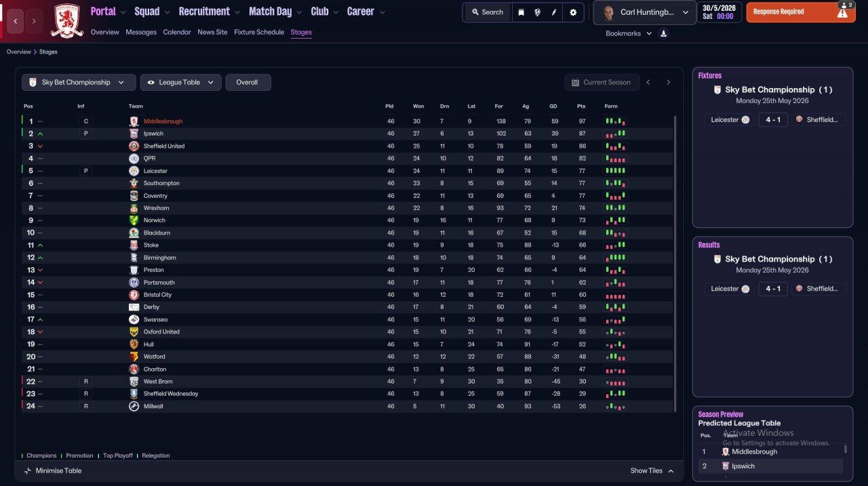Image resolution: width=868 pixels, height=486 pixels.
Task: Switch to the News Site tab
Action: pyautogui.click(x=212, y=32)
